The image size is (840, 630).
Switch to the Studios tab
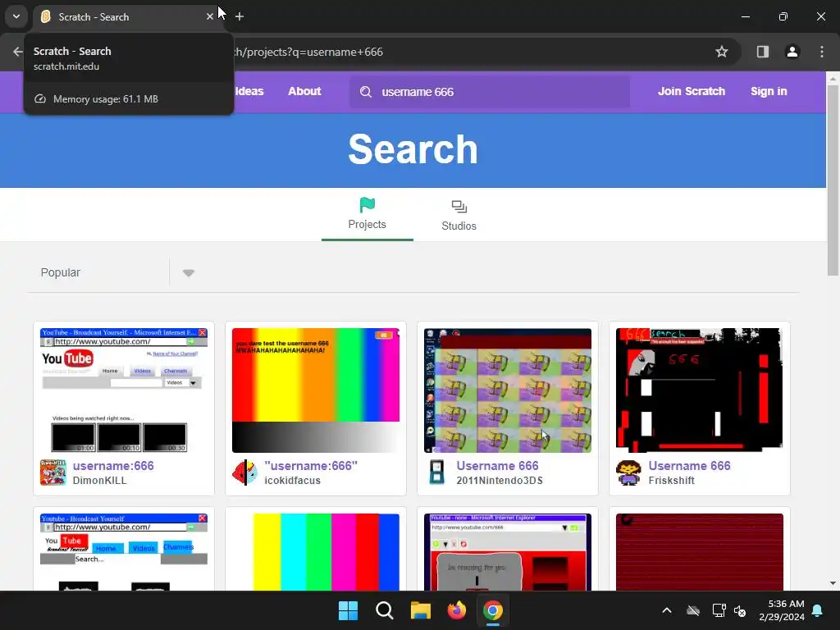click(x=459, y=214)
